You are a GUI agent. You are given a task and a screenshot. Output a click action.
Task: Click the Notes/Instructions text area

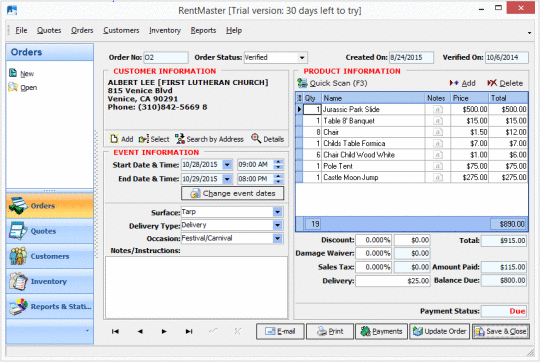pyautogui.click(x=196, y=287)
